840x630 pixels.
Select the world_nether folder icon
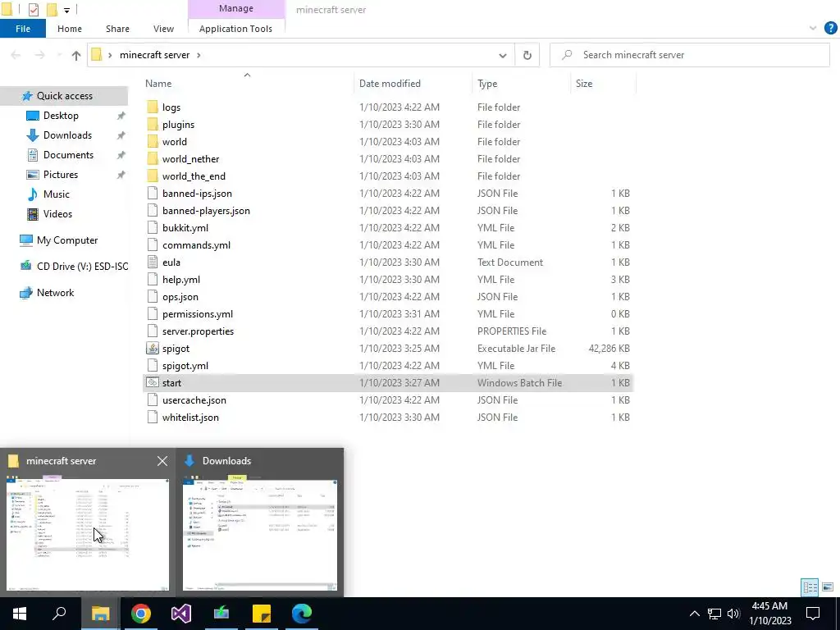(153, 158)
